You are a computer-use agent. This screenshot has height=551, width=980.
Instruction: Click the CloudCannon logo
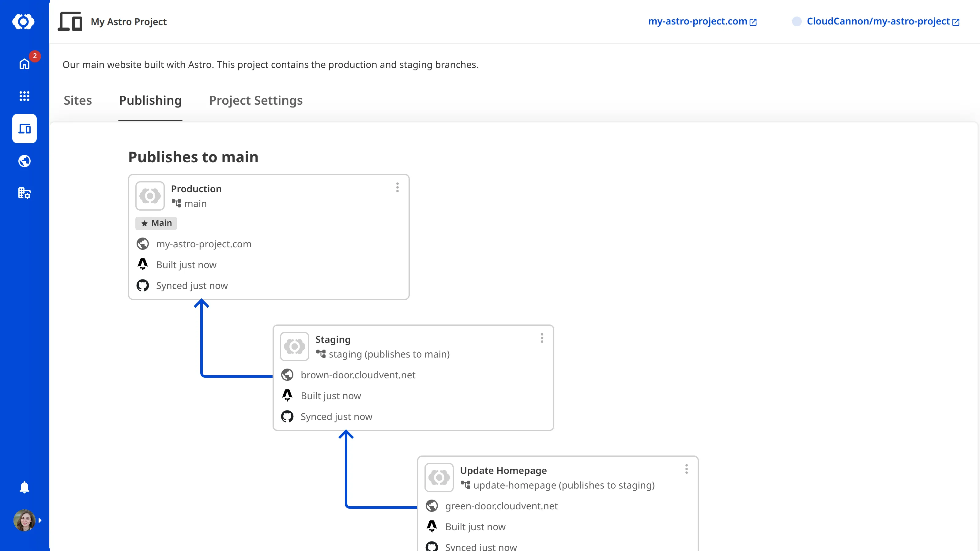[24, 22]
